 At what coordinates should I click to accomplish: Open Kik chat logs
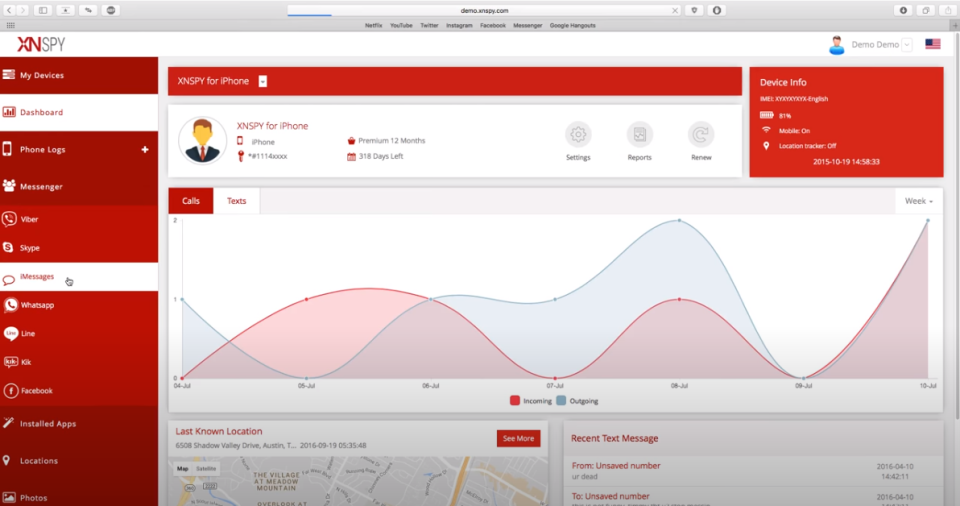pos(79,362)
